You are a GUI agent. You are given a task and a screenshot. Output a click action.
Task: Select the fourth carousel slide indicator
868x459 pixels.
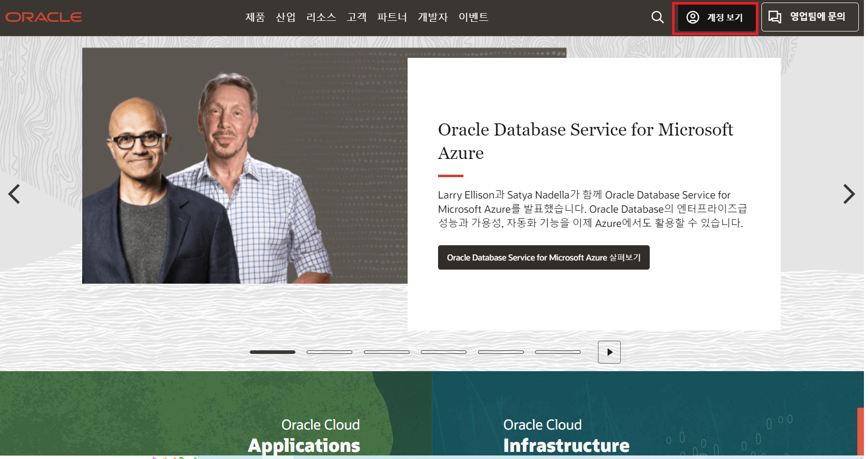[x=444, y=352]
